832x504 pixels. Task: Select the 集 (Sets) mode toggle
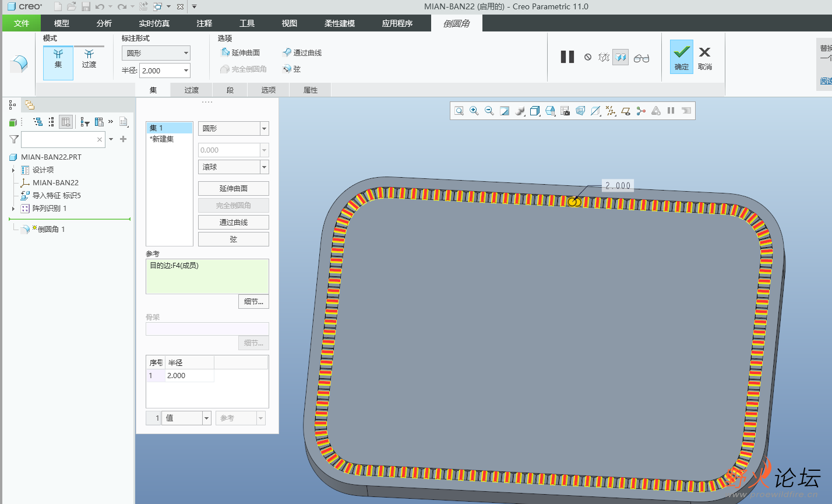click(x=58, y=63)
